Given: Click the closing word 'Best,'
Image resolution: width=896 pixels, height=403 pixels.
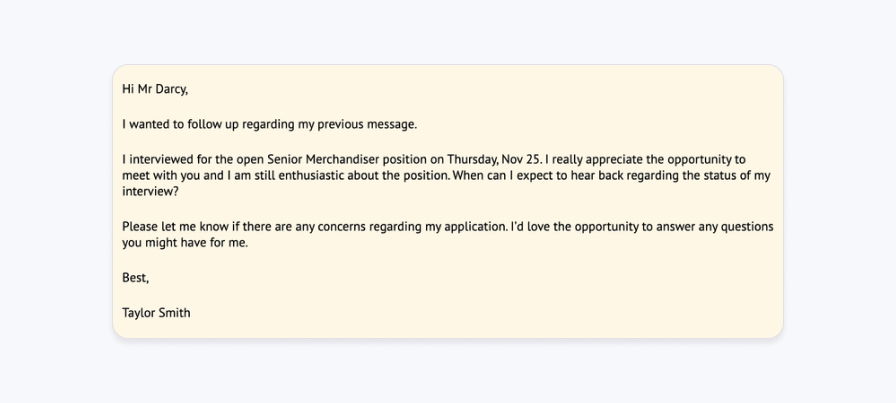Looking at the screenshot, I should pyautogui.click(x=135, y=278).
